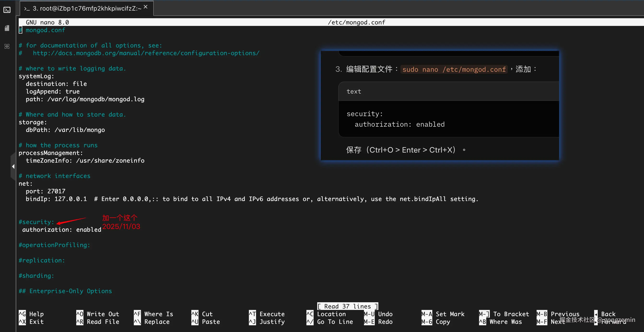Click the file document sidebar icon
The image size is (644, 332).
click(7, 28)
